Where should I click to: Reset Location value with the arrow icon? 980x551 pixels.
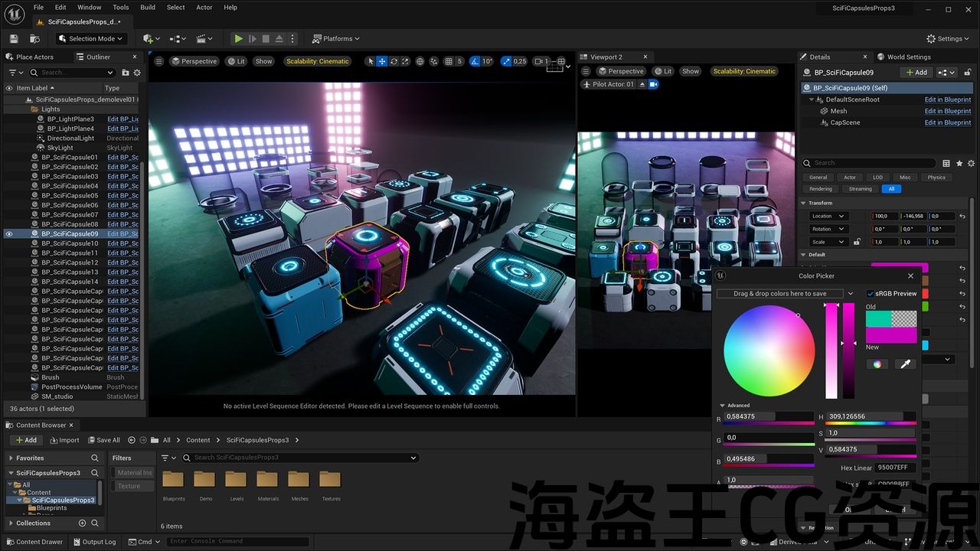point(962,216)
